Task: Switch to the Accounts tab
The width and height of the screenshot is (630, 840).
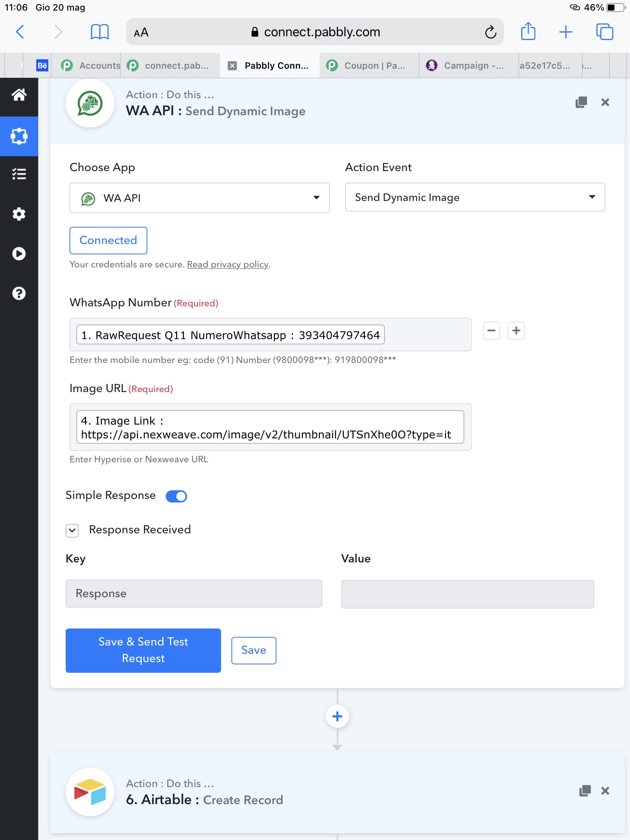Action: click(90, 66)
